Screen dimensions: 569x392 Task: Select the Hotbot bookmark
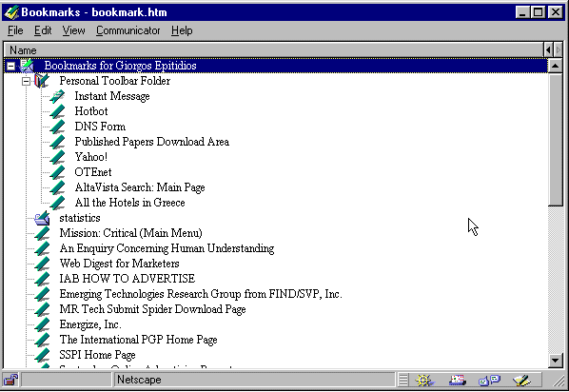coord(91,111)
